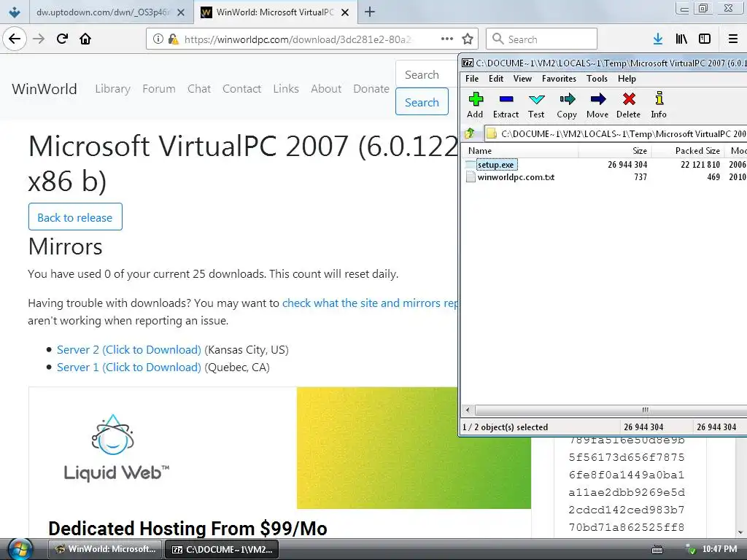Open the 7-Zip Edit menu
Viewport: 747px width, 560px height.
496,79
